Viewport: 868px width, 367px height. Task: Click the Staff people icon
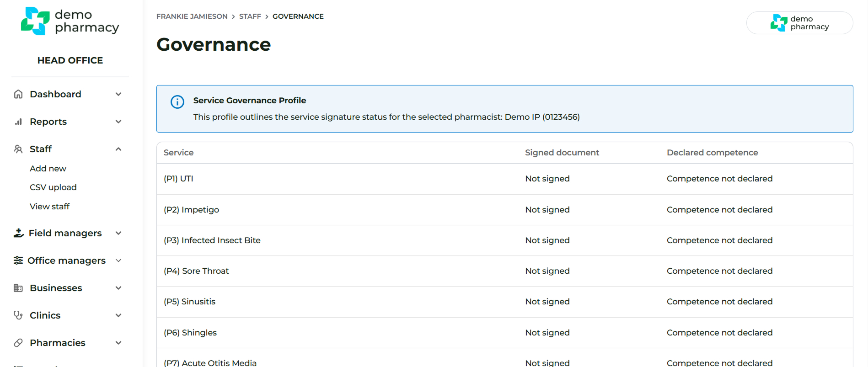[x=18, y=149]
